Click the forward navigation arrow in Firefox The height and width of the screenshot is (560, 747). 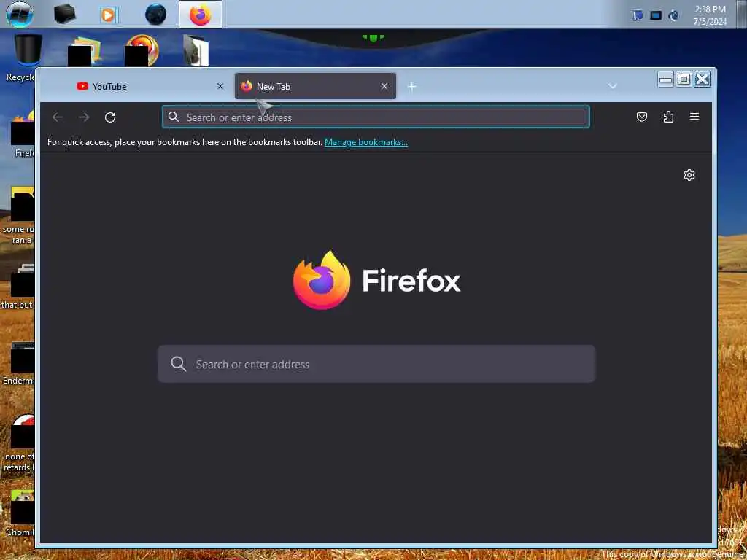84,117
